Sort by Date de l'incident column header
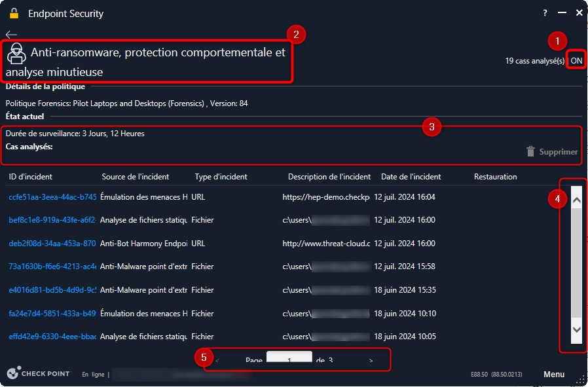 pyautogui.click(x=411, y=177)
